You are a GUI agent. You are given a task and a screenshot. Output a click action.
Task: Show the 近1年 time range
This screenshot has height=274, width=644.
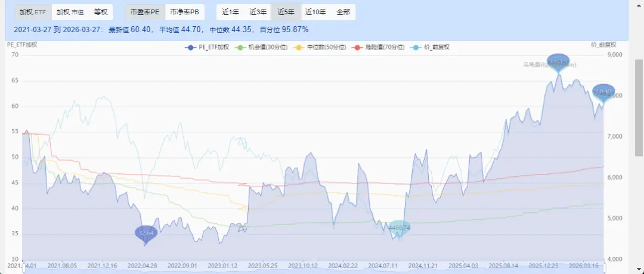click(x=230, y=13)
